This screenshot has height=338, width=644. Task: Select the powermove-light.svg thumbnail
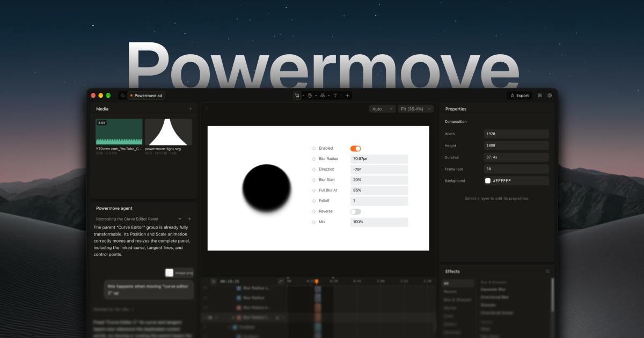coord(169,132)
